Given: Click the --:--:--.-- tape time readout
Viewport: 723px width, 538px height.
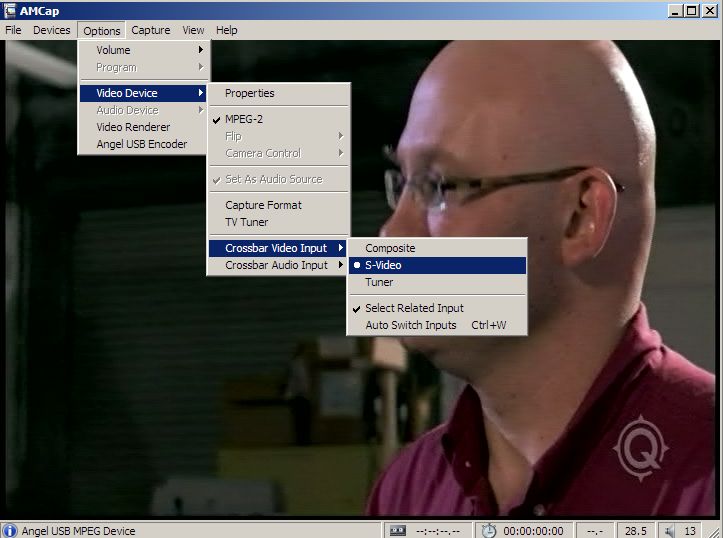Looking at the screenshot, I should point(438,531).
